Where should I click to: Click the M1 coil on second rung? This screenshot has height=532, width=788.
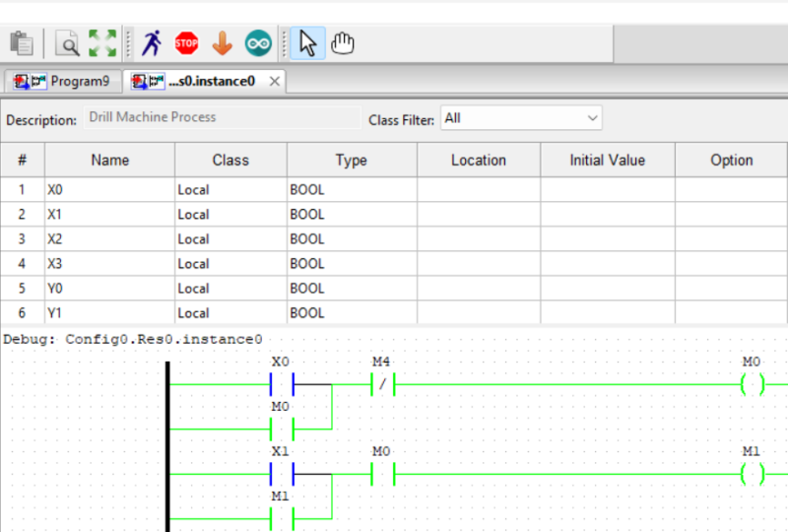click(753, 474)
